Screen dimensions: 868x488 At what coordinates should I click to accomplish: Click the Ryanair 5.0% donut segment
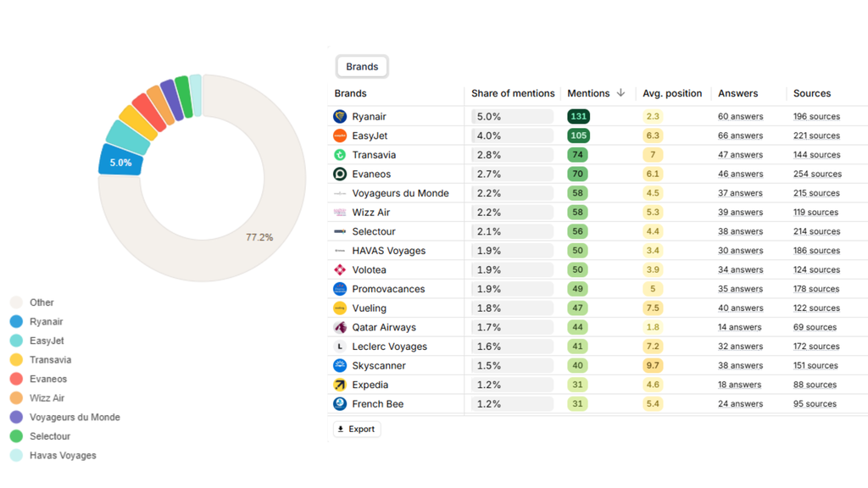pyautogui.click(x=120, y=162)
